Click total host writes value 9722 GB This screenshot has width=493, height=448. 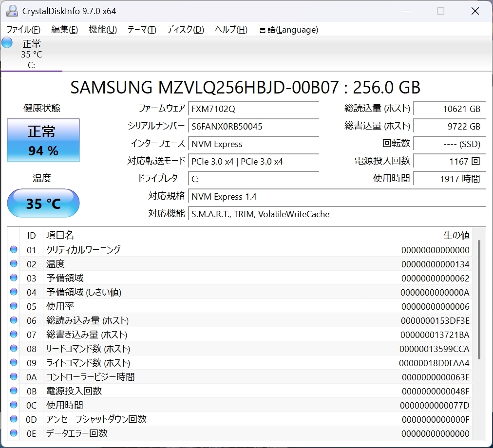[x=450, y=127]
